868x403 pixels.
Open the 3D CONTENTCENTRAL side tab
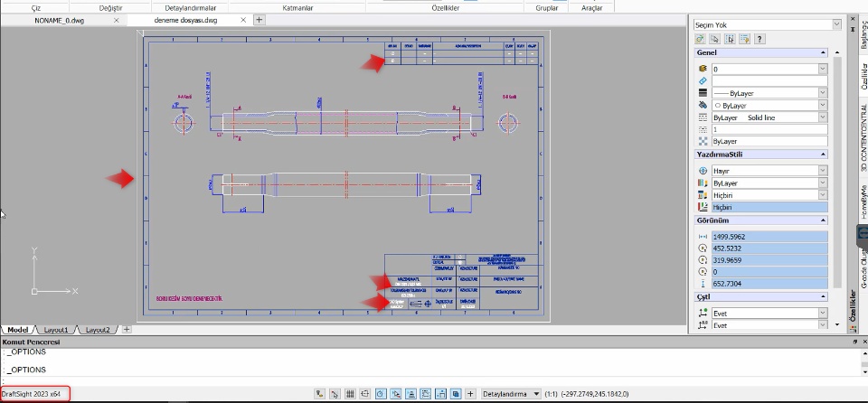[x=863, y=136]
